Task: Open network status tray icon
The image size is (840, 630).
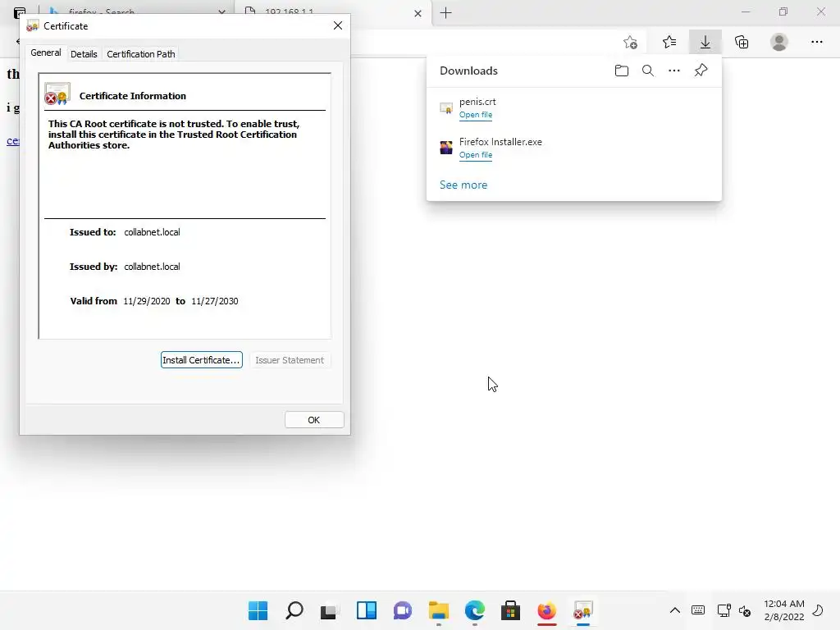Action: click(x=724, y=610)
